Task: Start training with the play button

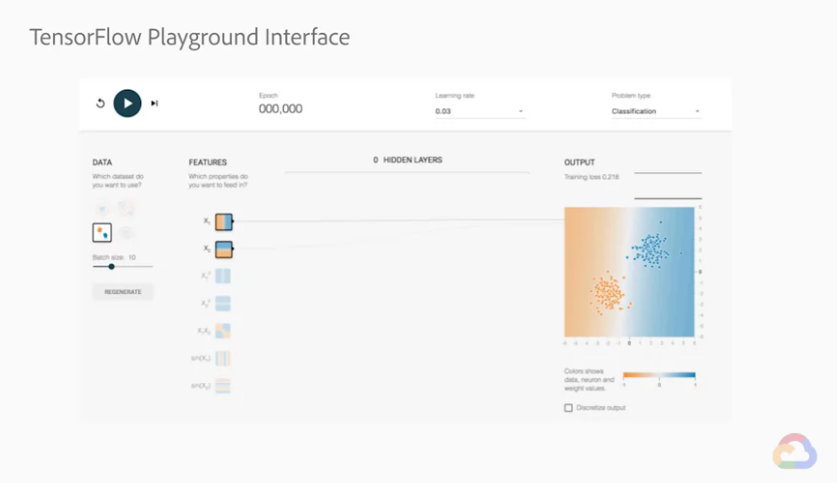Action: pos(127,103)
